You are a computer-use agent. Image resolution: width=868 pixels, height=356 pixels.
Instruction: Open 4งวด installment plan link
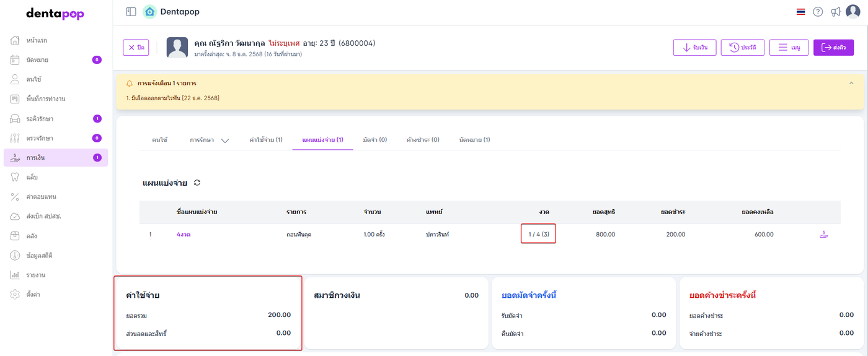pos(184,235)
